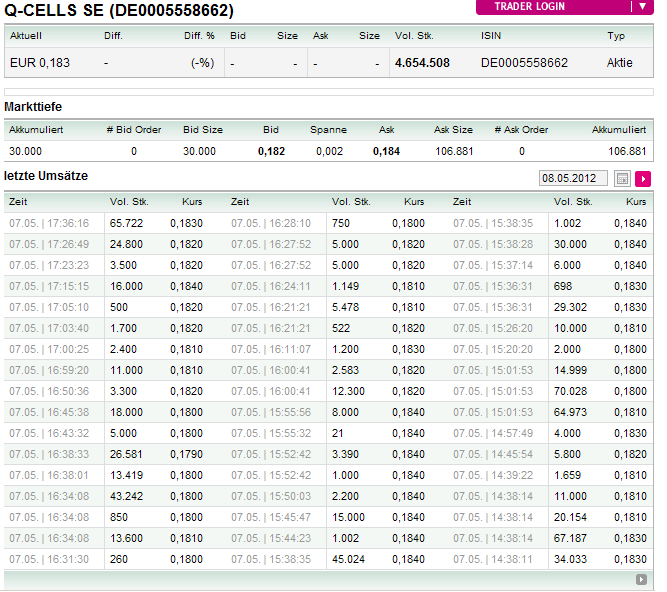
Task: Click the gray next-page arrow below the trades table
Action: (641, 579)
